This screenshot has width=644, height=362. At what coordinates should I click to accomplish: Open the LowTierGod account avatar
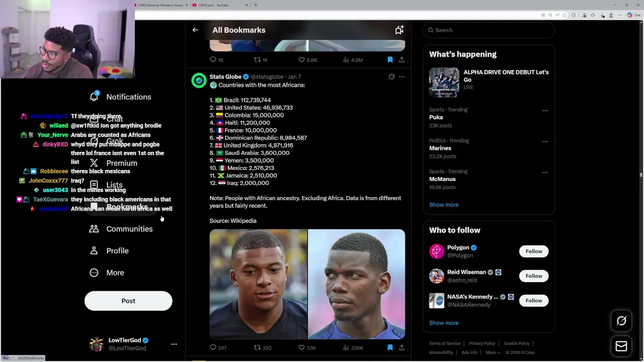point(96,344)
